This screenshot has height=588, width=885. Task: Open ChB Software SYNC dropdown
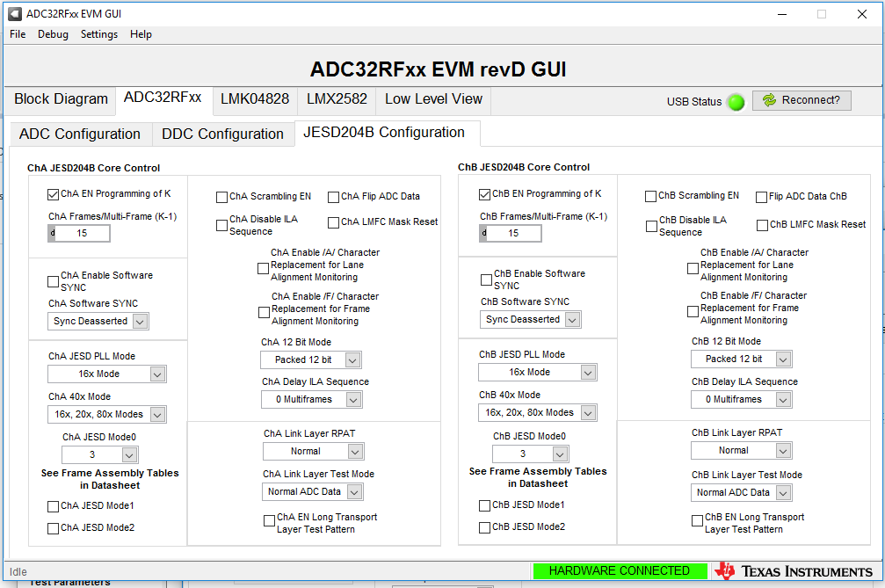pos(531,319)
